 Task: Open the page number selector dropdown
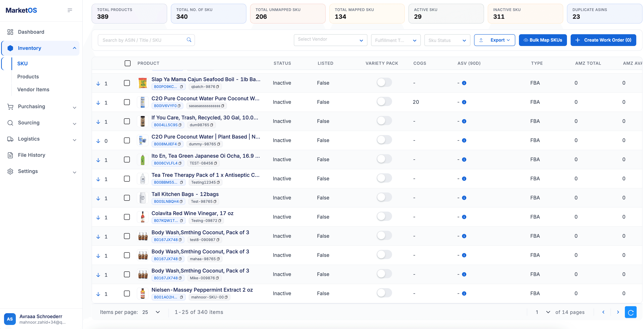543,312
